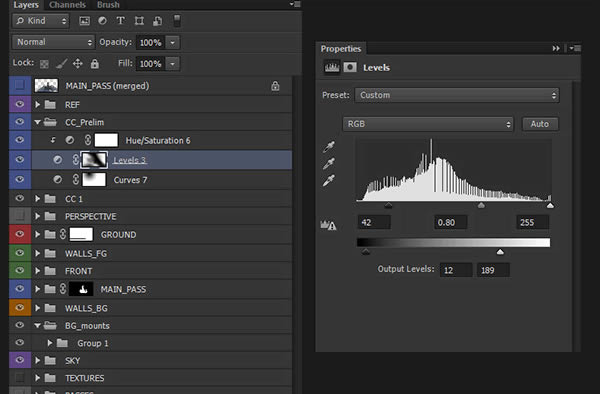Click the shadow input field 42
600x394 pixels.
[x=374, y=222]
